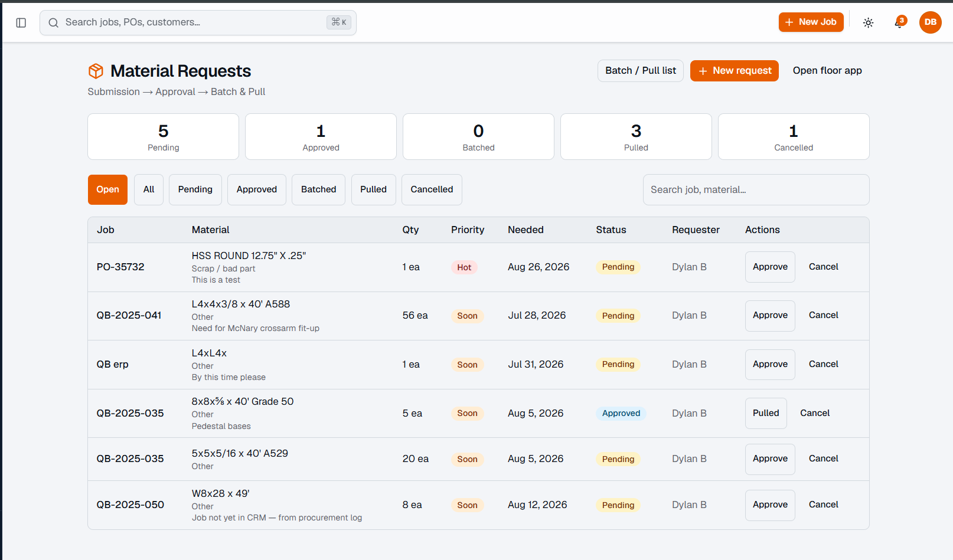Click the 5 Pending summary card
953x560 pixels.
tap(163, 136)
